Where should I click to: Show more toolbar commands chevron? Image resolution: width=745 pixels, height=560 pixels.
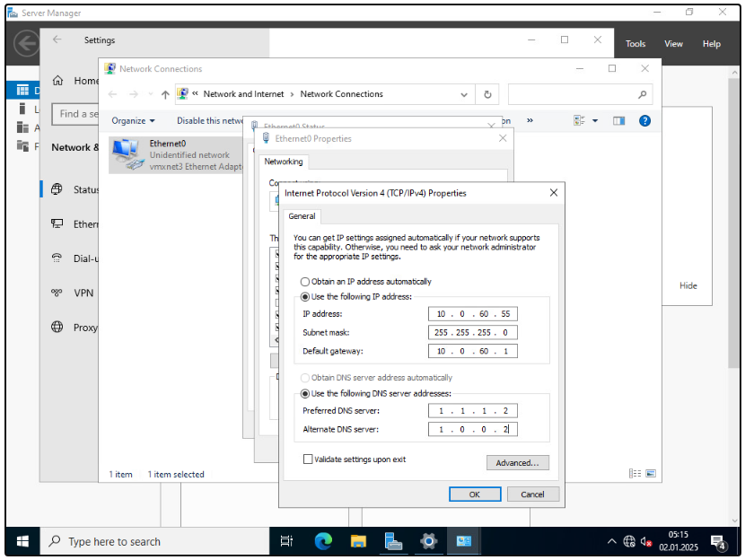pos(530,120)
